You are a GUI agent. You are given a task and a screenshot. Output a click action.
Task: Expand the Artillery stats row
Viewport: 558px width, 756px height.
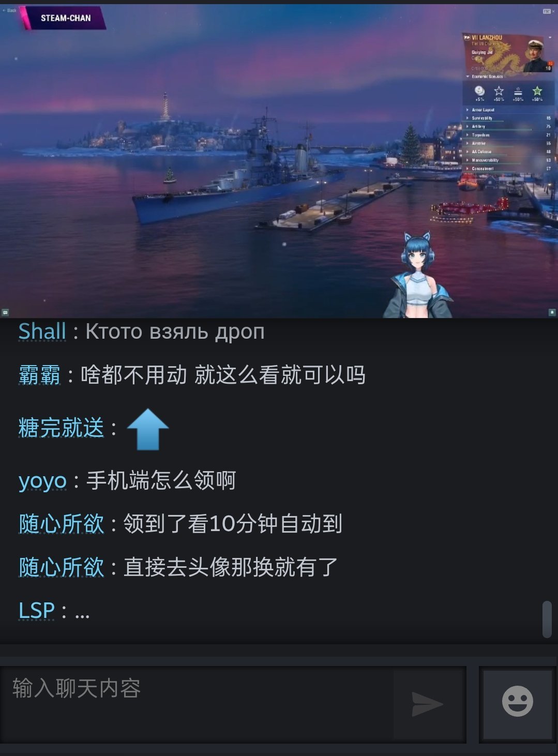pos(508,126)
